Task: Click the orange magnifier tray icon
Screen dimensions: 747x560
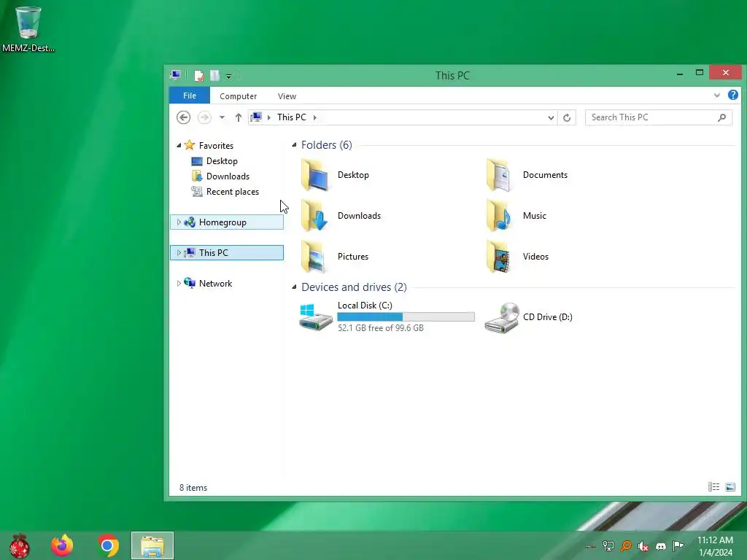Action: pyautogui.click(x=626, y=546)
